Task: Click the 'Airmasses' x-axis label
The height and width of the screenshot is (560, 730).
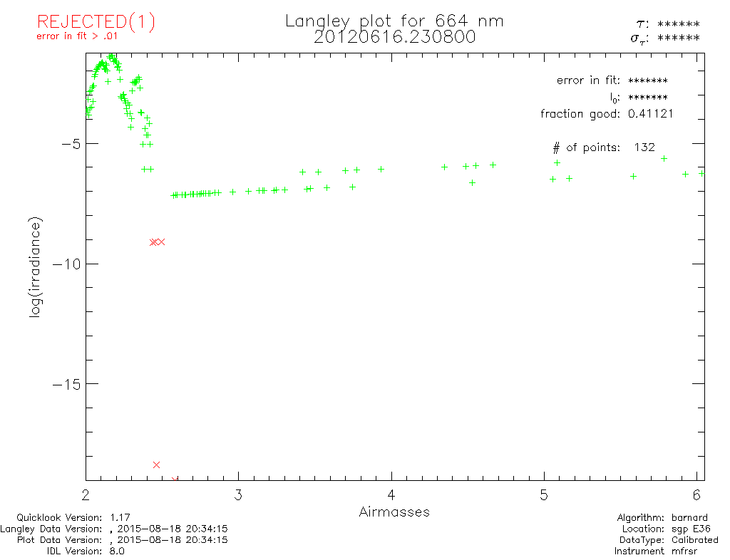Action: [x=394, y=512]
